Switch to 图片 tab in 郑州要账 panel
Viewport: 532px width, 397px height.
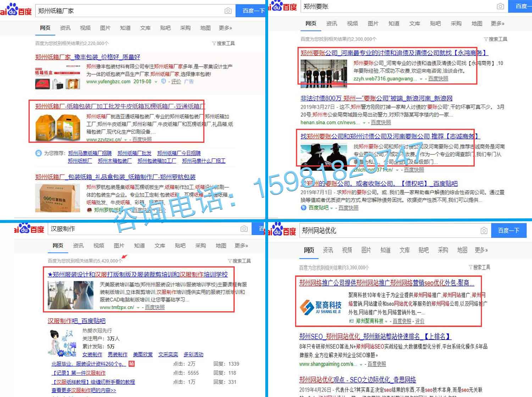tap(373, 23)
